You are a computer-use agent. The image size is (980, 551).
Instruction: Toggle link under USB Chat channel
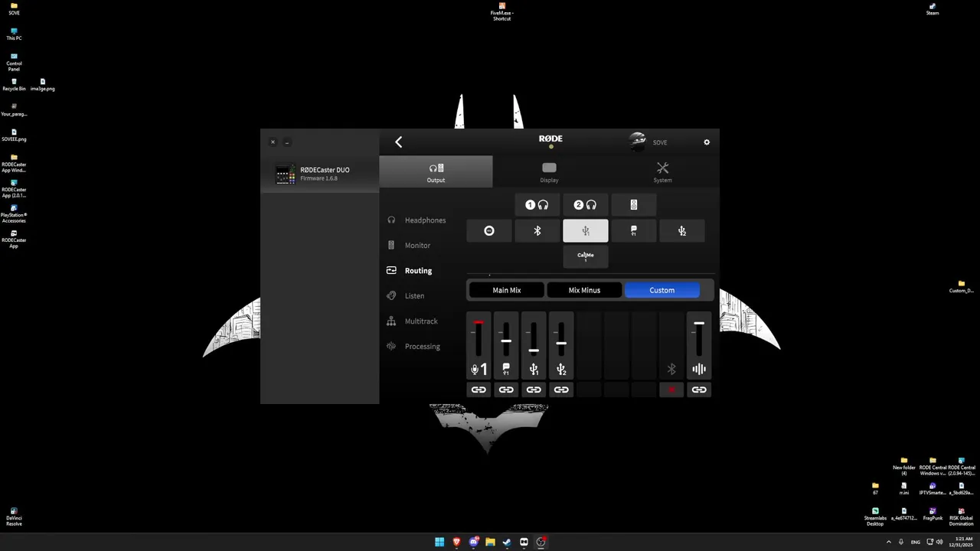(x=506, y=390)
